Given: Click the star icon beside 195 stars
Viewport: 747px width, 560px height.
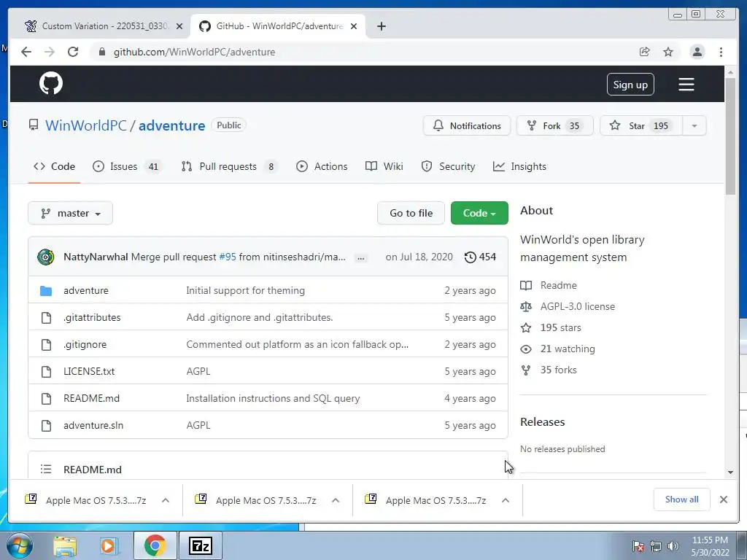Looking at the screenshot, I should [x=526, y=327].
